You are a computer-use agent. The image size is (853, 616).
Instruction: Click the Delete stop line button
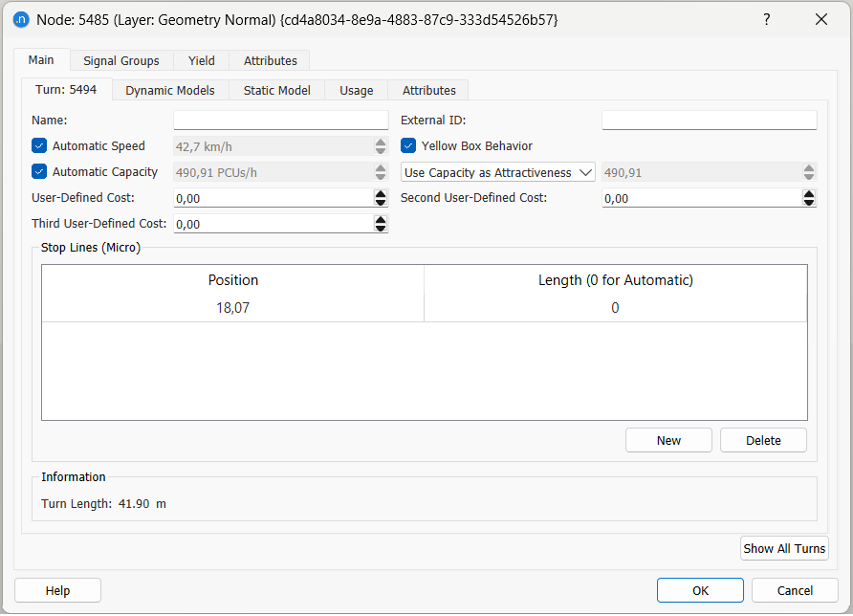pyautogui.click(x=763, y=441)
